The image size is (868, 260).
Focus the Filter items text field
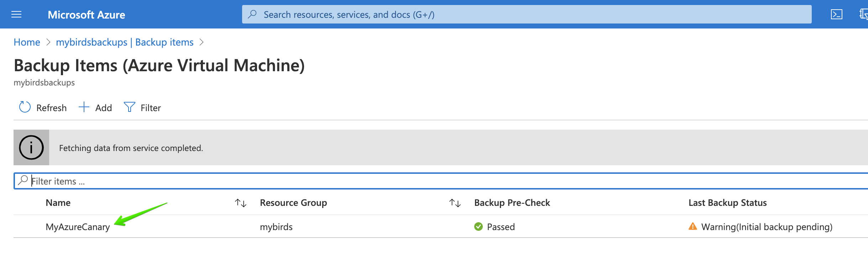[x=441, y=181]
